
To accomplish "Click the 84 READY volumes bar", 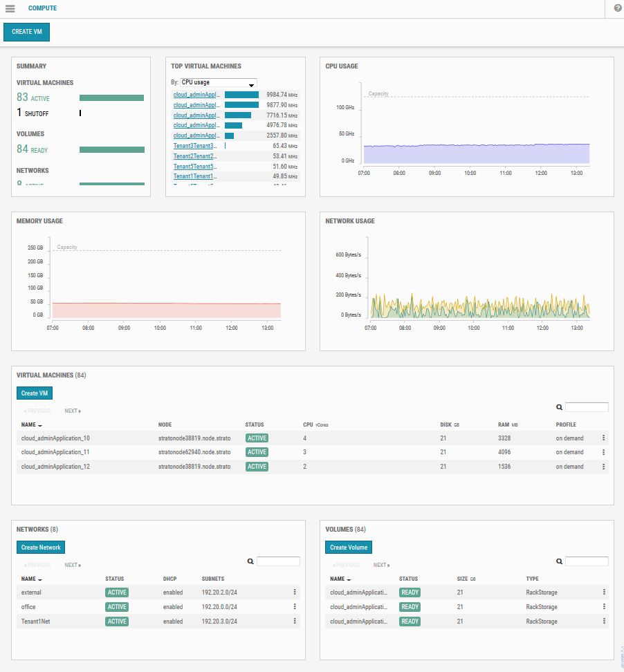I will [112, 149].
